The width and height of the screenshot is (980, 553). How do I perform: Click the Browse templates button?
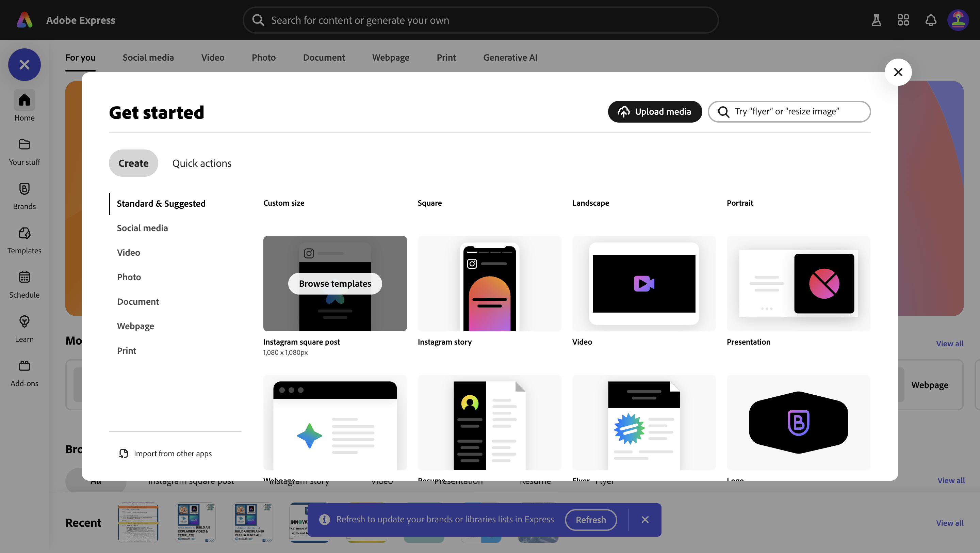335,284
